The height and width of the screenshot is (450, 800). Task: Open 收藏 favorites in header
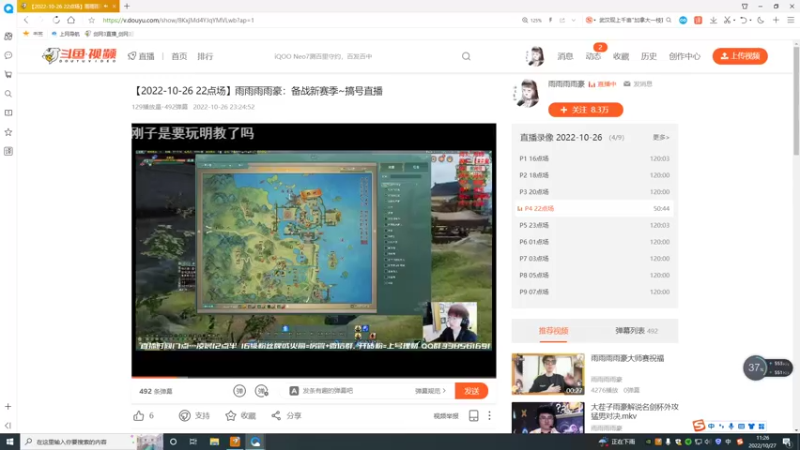pyautogui.click(x=621, y=56)
